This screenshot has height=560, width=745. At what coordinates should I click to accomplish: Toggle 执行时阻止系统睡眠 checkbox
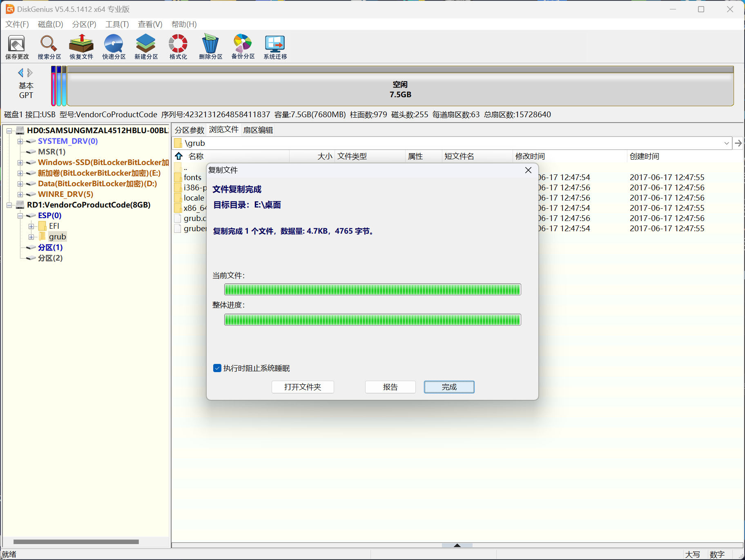click(x=217, y=368)
